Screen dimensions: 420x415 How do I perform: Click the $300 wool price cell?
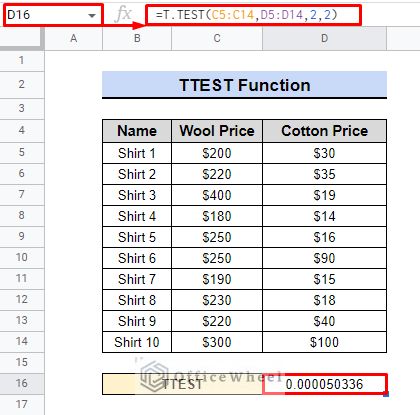click(x=217, y=342)
